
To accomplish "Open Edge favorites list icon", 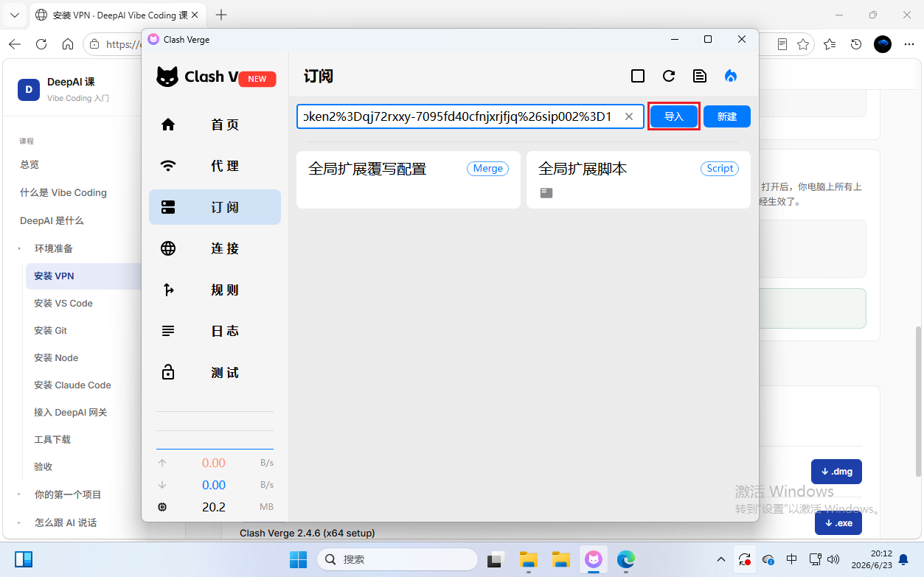I will 830,44.
